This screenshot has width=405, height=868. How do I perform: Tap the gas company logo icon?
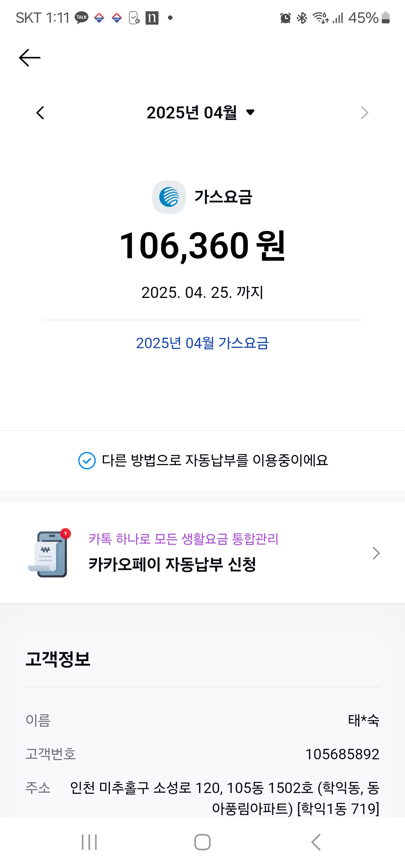click(x=169, y=197)
